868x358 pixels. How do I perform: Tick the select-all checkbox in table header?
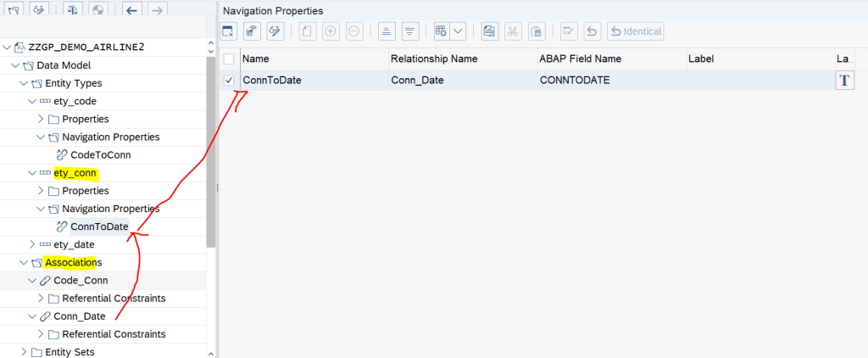point(229,59)
